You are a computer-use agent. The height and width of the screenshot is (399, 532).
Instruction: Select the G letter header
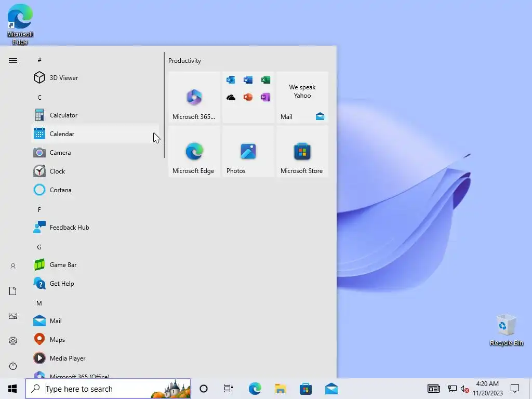click(x=39, y=247)
